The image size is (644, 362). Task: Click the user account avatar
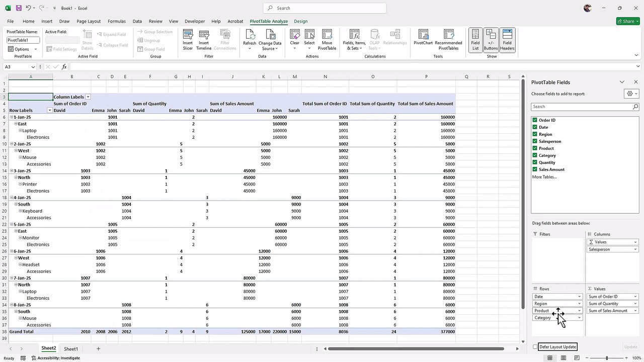(588, 8)
